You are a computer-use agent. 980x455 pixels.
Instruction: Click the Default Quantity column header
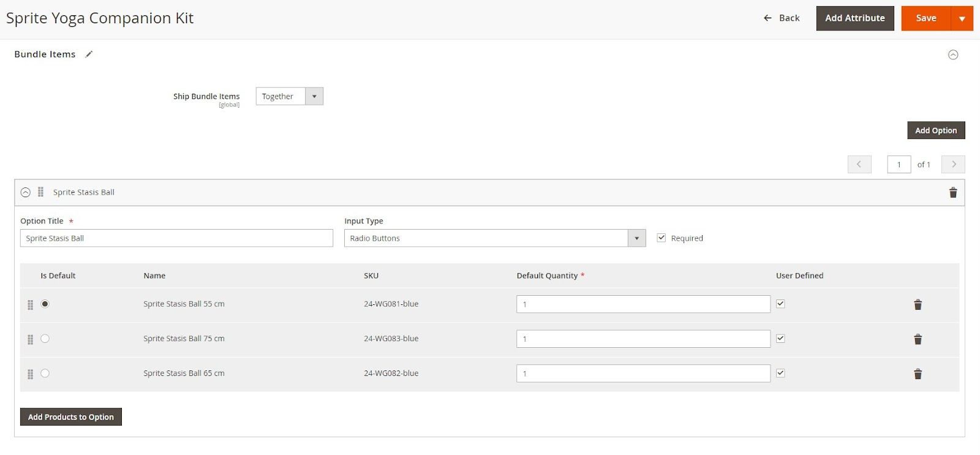point(550,276)
